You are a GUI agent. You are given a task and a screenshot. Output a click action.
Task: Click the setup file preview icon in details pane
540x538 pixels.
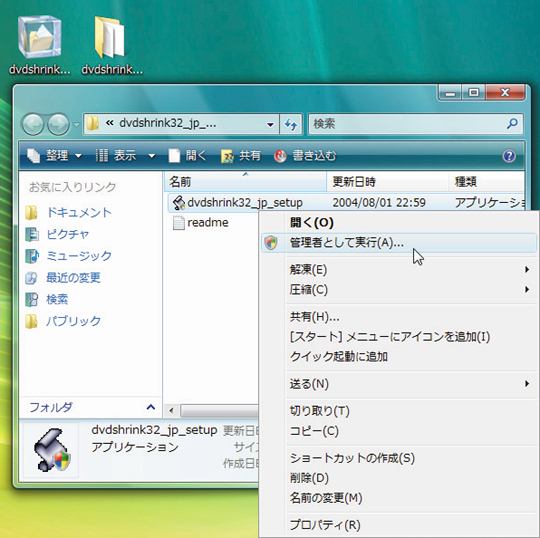pyautogui.click(x=52, y=450)
